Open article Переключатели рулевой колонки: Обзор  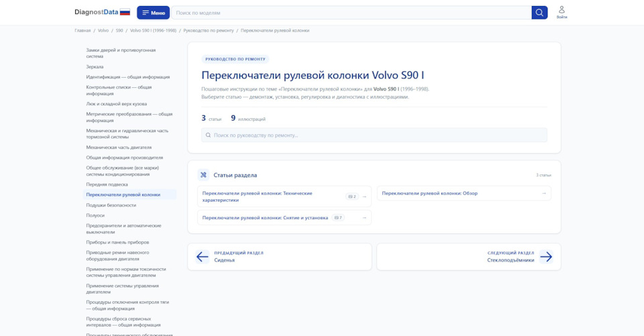pyautogui.click(x=464, y=193)
